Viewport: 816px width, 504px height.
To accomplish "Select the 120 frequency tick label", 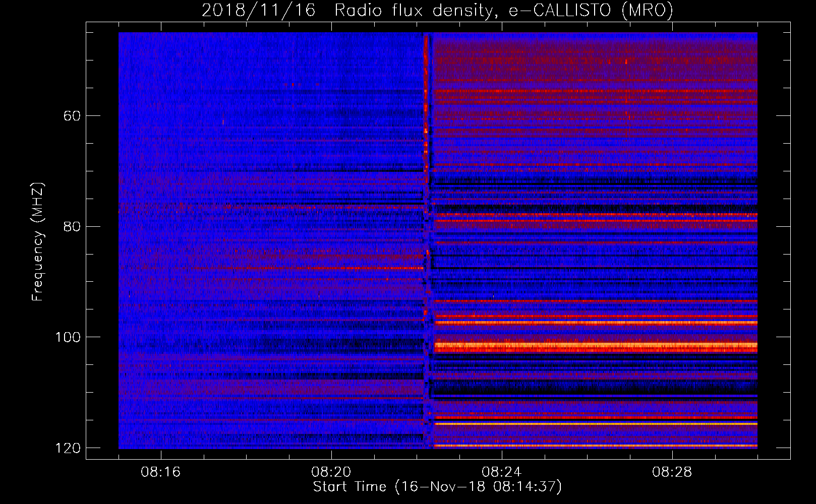I will (68, 448).
